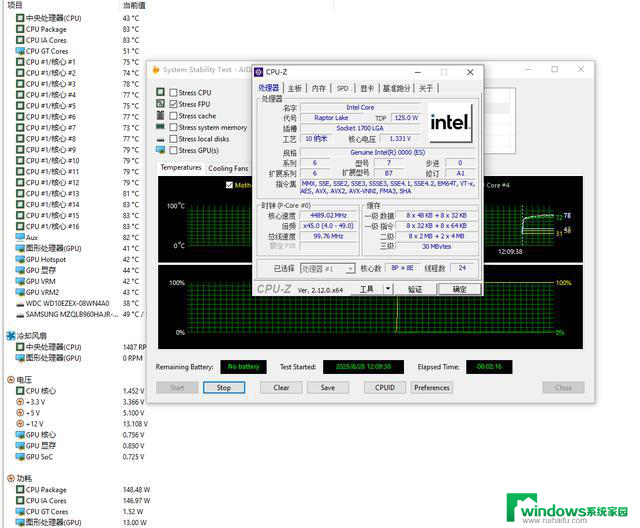Close the CPU-Z window
This screenshot has width=640, height=528.
(470, 72)
